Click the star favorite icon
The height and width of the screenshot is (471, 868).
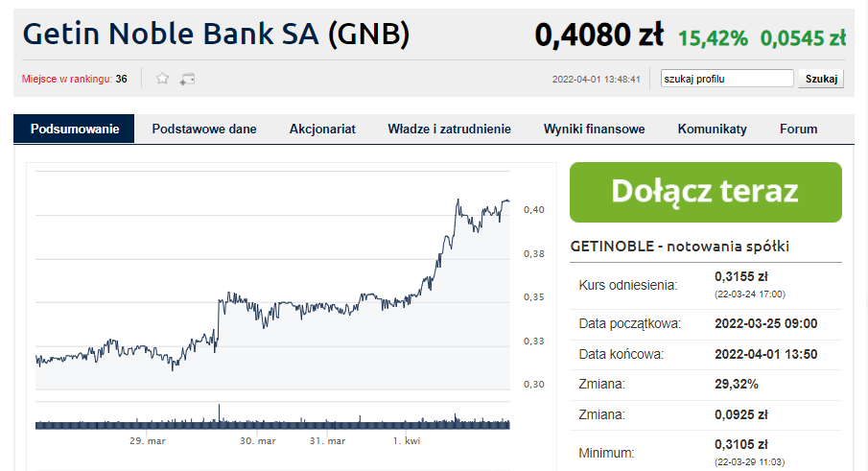coord(162,79)
